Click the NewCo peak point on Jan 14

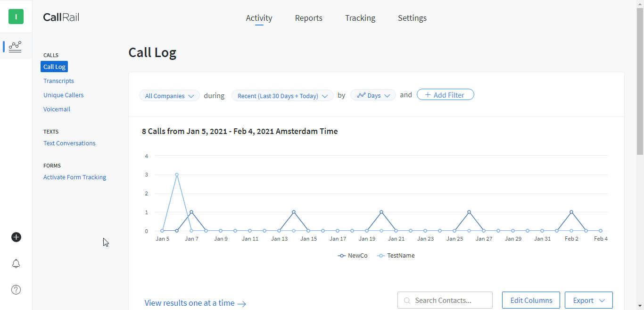tap(294, 212)
